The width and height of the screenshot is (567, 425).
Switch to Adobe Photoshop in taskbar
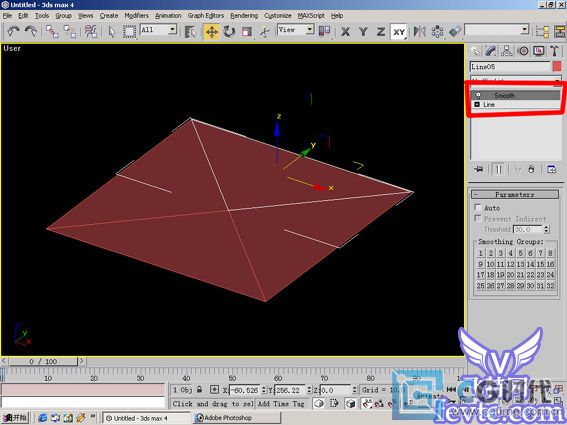(x=227, y=418)
